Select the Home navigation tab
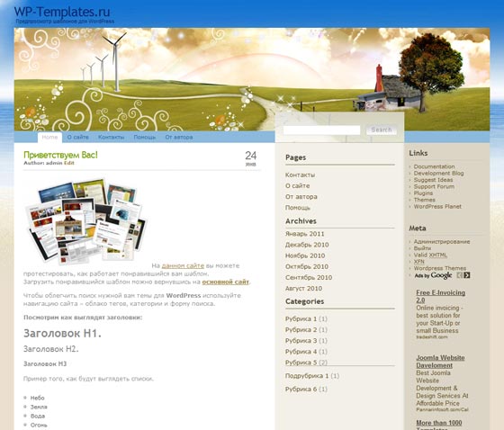Screen dimensions: 504x430 [49, 137]
